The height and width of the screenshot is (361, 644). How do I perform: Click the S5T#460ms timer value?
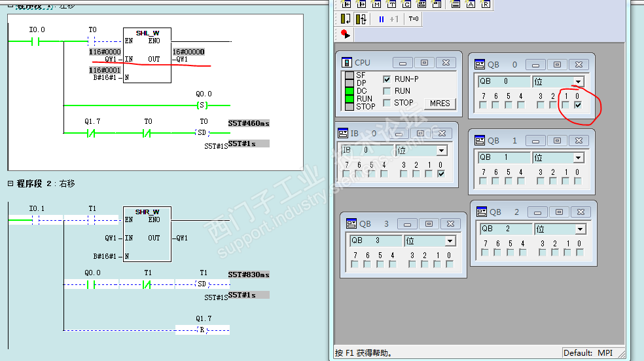point(249,123)
